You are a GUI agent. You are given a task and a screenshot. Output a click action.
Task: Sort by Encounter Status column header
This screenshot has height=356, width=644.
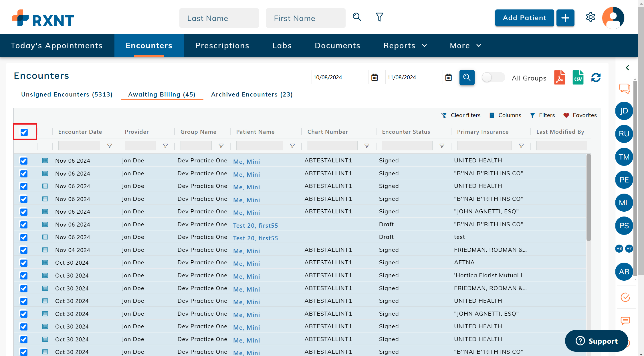406,132
